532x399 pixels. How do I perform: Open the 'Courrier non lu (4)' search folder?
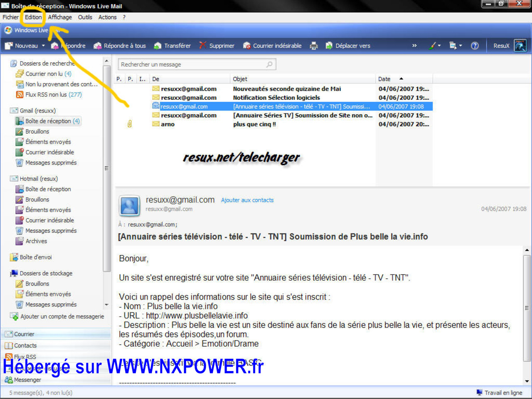(x=44, y=74)
